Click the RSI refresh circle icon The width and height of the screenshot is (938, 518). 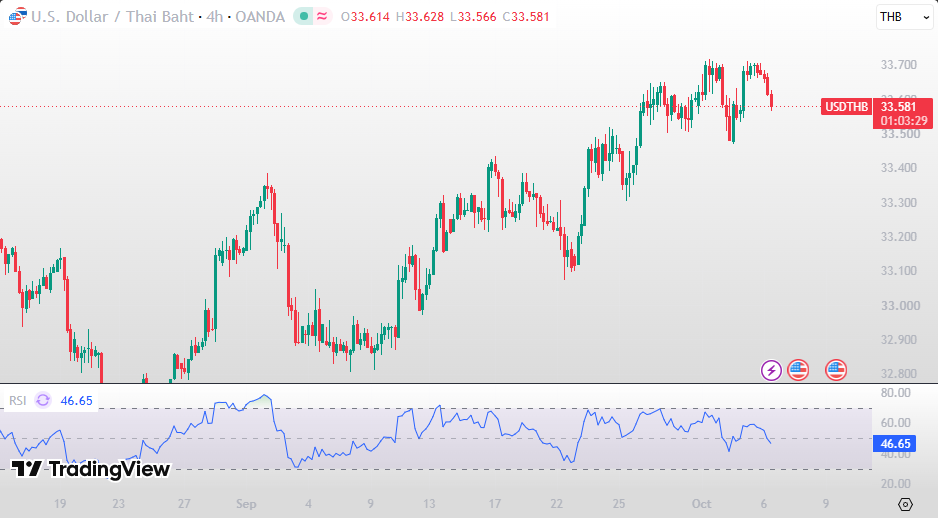43,400
